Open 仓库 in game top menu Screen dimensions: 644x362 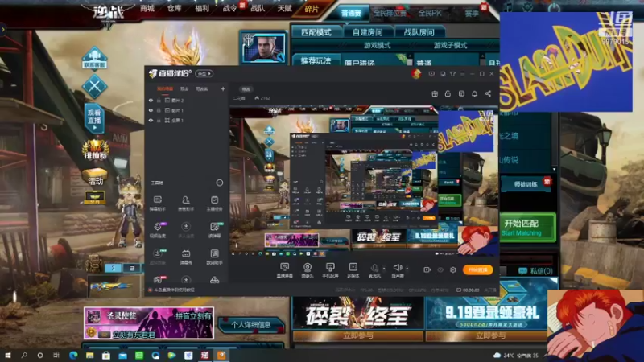click(x=174, y=8)
